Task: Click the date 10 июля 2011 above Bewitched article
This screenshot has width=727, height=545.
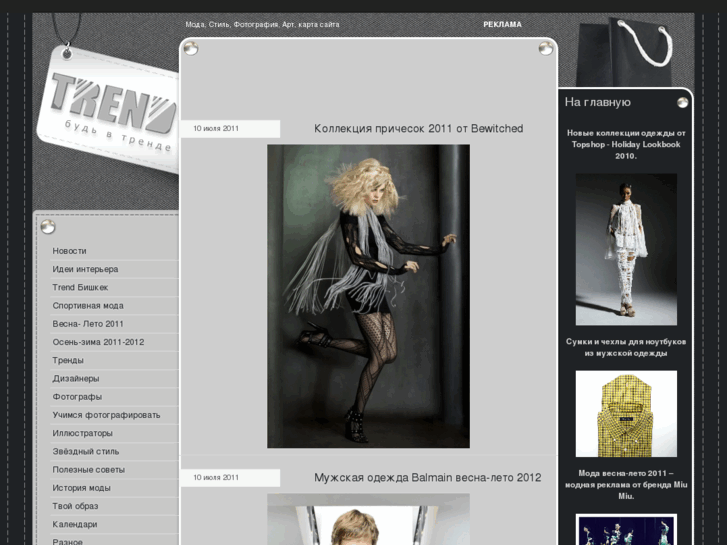Action: (x=216, y=128)
